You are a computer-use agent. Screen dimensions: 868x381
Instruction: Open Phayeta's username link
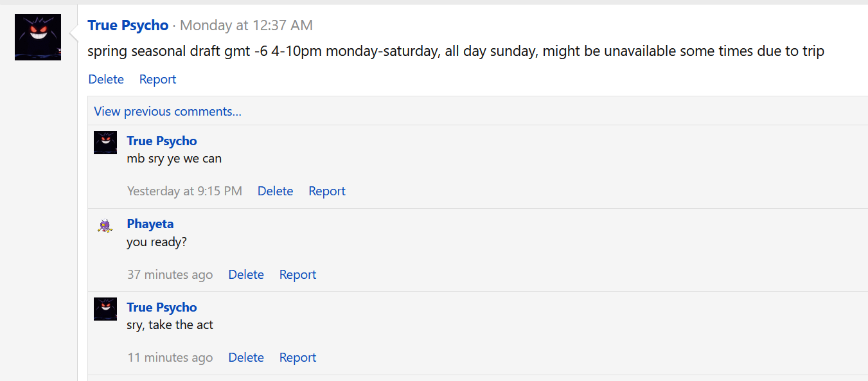pyautogui.click(x=150, y=224)
